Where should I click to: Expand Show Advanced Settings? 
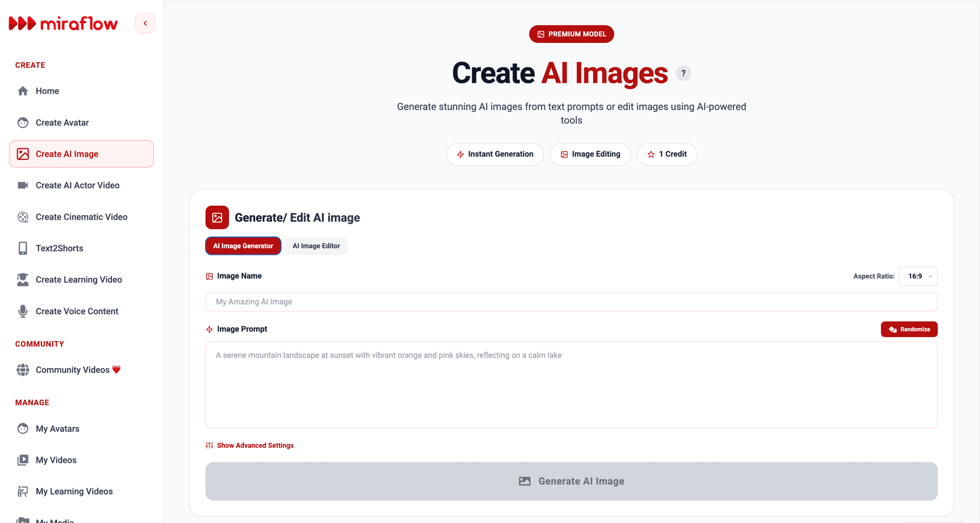pos(250,445)
